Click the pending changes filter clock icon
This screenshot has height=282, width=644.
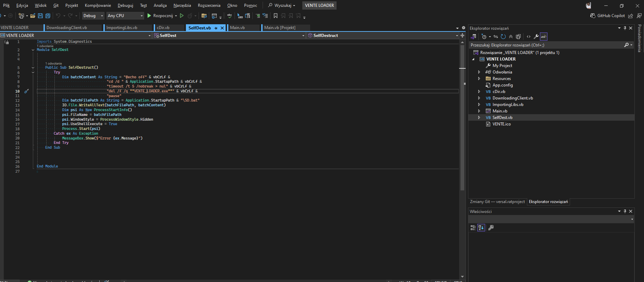coord(484,37)
